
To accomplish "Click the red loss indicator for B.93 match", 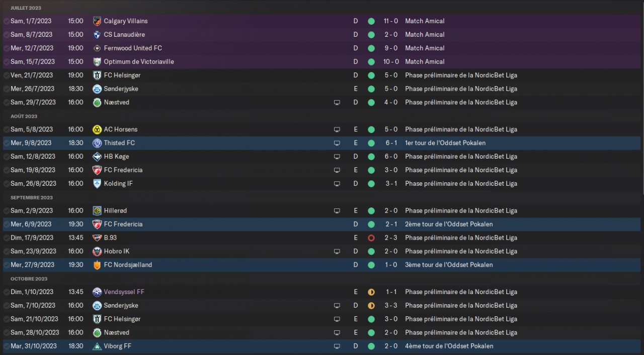I will click(371, 238).
